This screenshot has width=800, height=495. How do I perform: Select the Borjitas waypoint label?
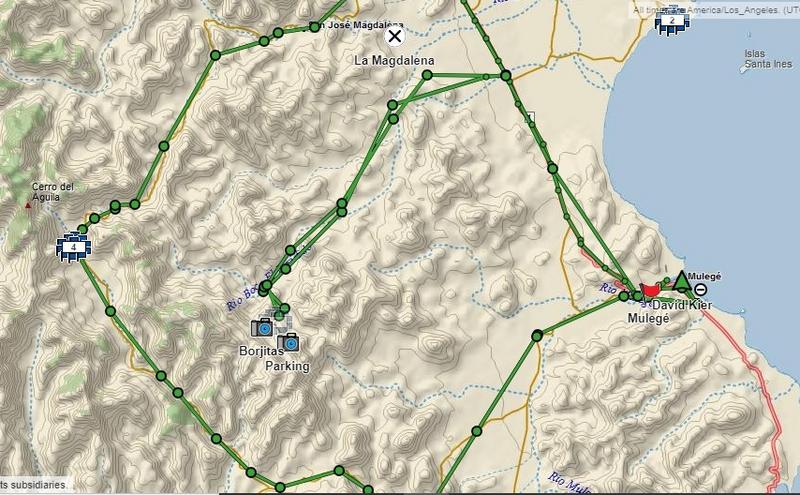(261, 351)
